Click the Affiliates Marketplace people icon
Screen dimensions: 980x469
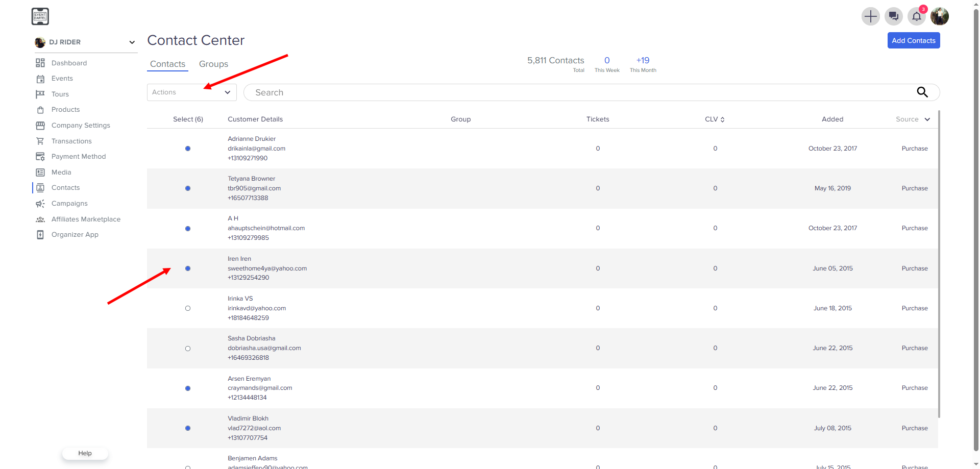pyautogui.click(x=40, y=219)
